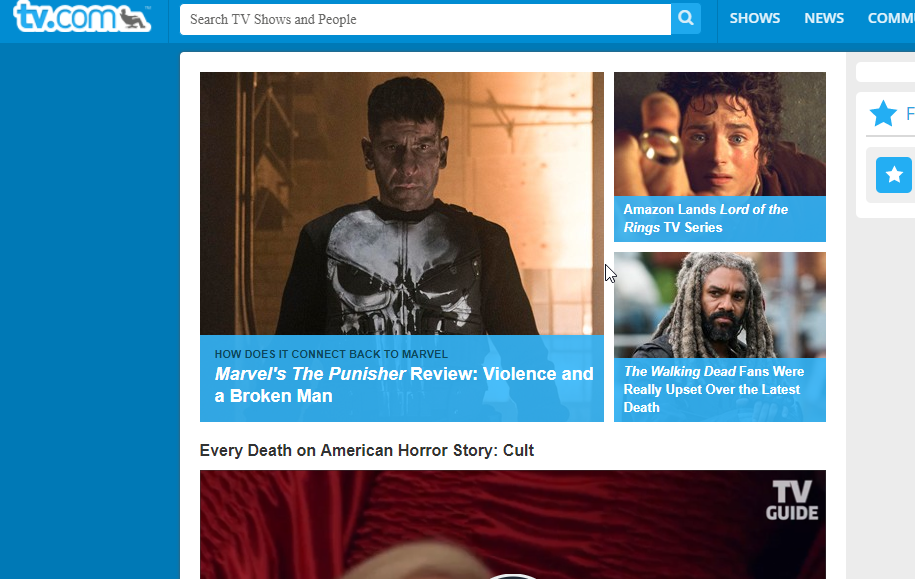Play the American Horror Story video
Image resolution: width=915 pixels, height=579 pixels.
point(512,524)
